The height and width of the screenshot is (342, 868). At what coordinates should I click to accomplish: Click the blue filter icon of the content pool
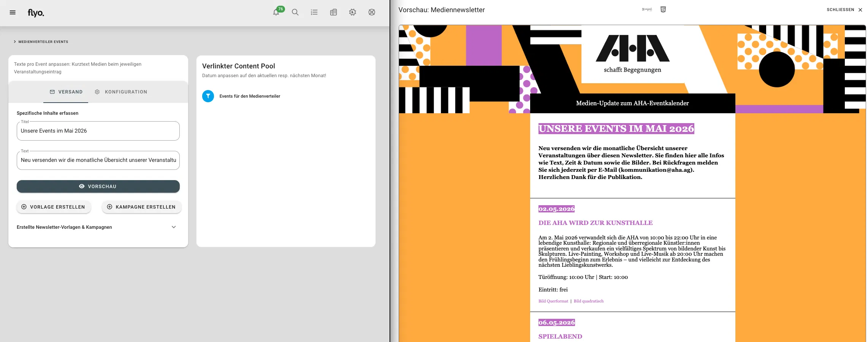(x=208, y=96)
